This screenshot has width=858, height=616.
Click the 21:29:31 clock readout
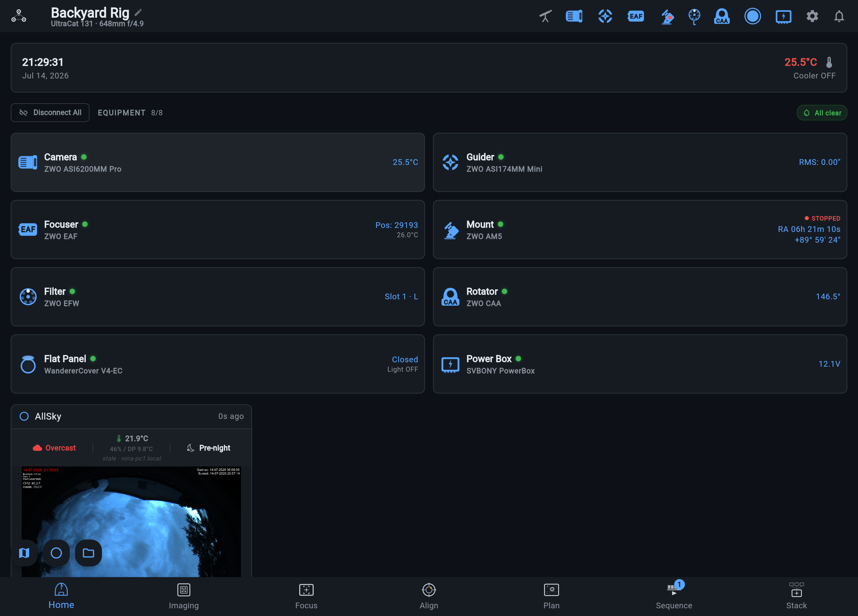[x=43, y=62]
